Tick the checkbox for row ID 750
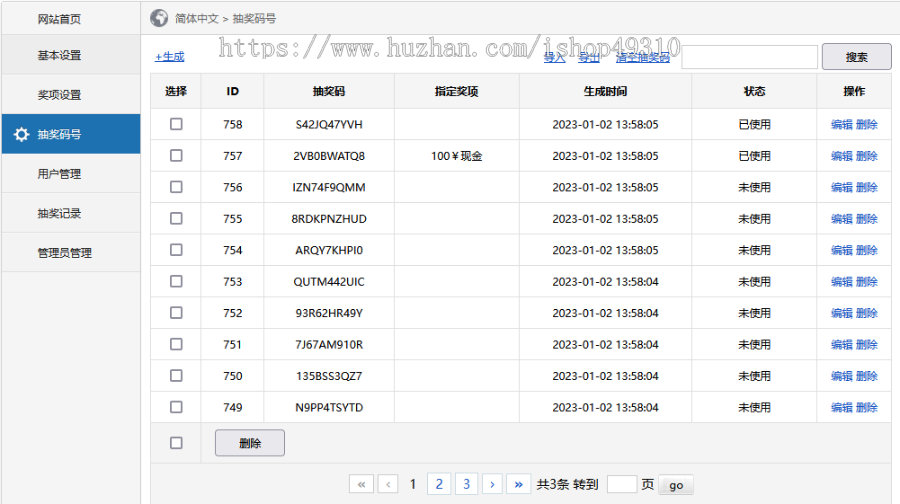Image resolution: width=900 pixels, height=504 pixels. (176, 375)
